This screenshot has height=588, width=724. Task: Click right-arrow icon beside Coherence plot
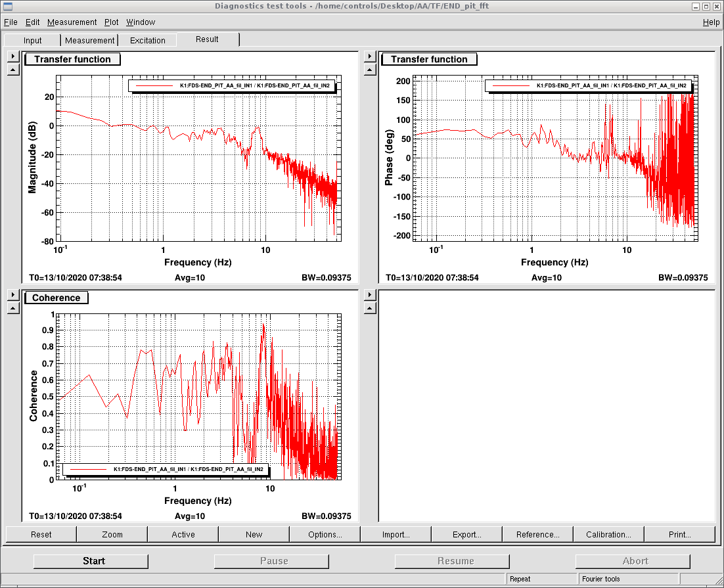(x=13, y=295)
